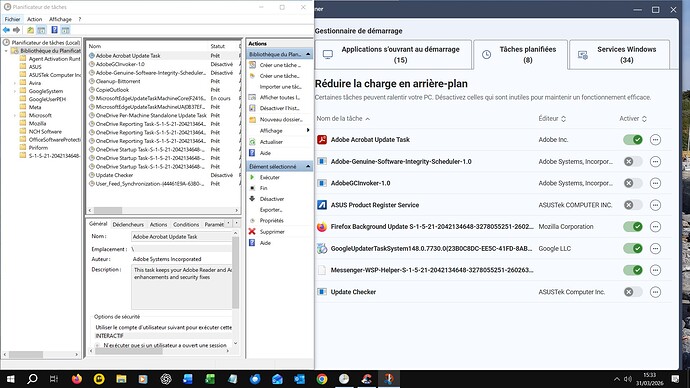This screenshot has width=690, height=388.
Task: Click the Chrome icon in the taskbar
Action: pyautogui.click(x=322, y=379)
